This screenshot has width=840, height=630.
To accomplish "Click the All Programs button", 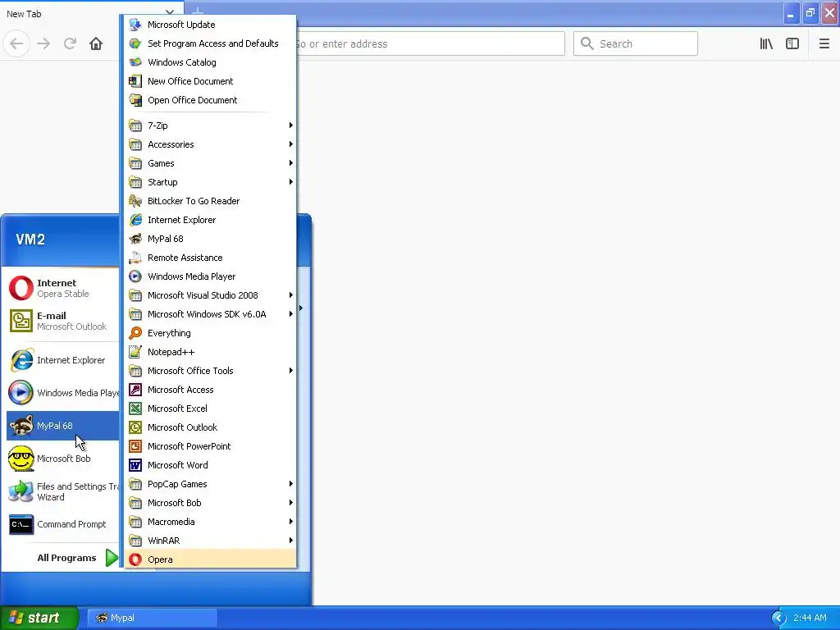I will click(x=77, y=558).
